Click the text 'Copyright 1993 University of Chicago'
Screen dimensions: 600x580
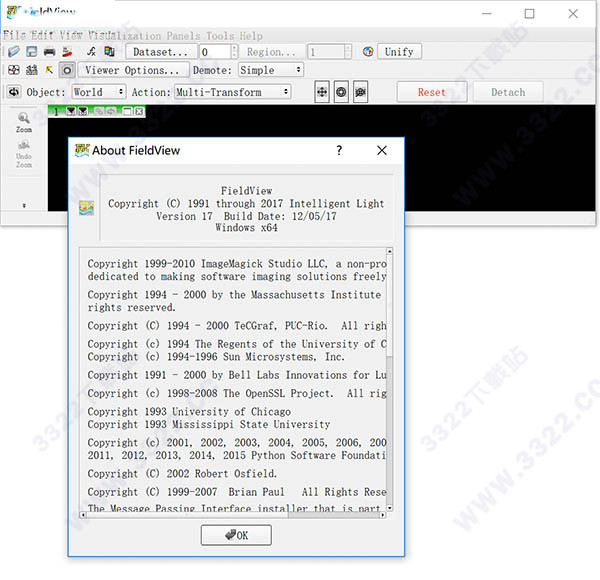click(189, 411)
